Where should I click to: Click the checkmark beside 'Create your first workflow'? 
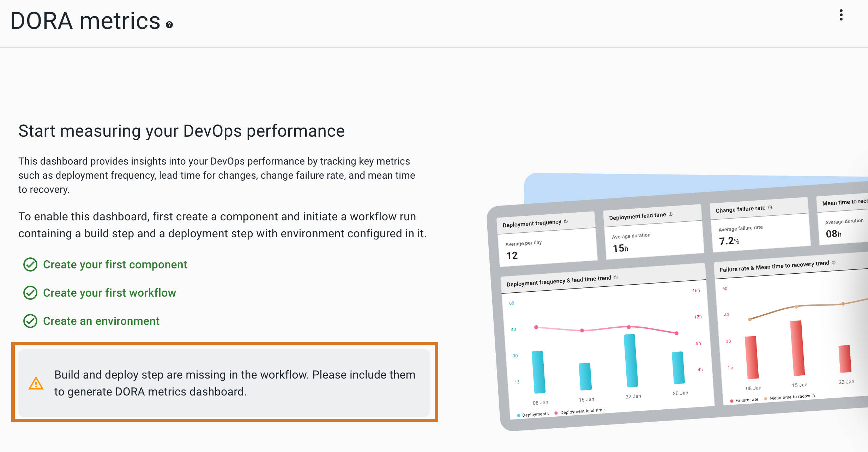pos(31,292)
